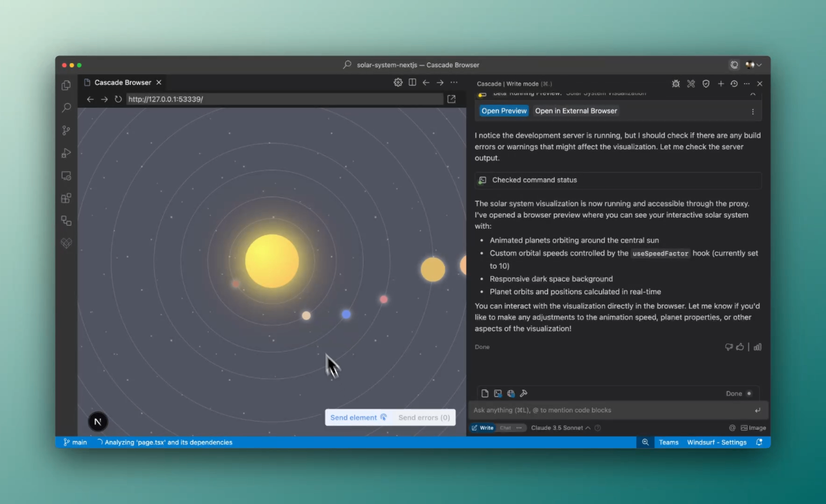Image resolution: width=826 pixels, height=504 pixels.
Task: Switch Cascade to Write mode
Action: [483, 428]
